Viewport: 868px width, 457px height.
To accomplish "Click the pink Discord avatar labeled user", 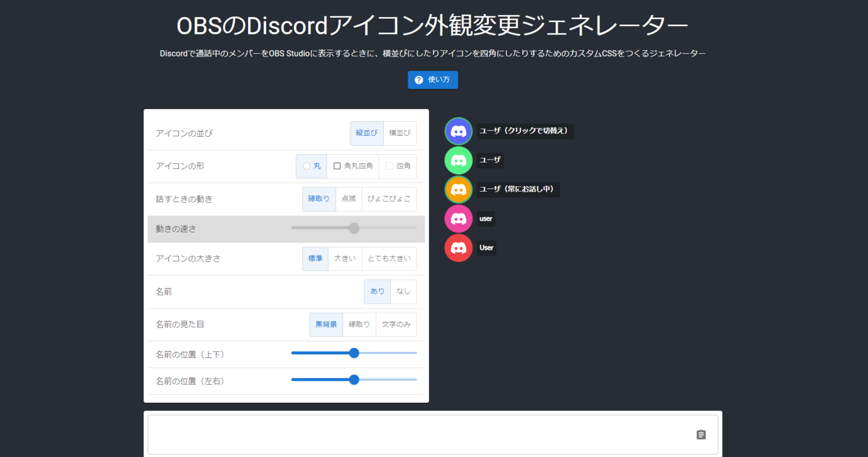I will tap(458, 218).
